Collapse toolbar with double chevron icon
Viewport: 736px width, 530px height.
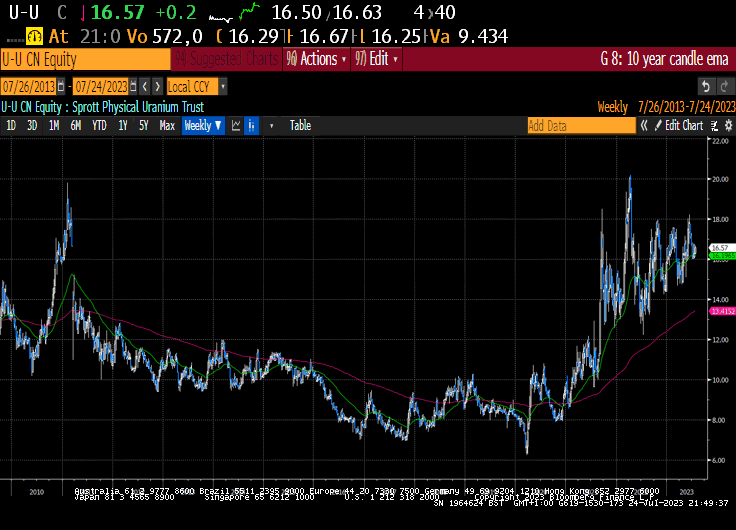644,125
